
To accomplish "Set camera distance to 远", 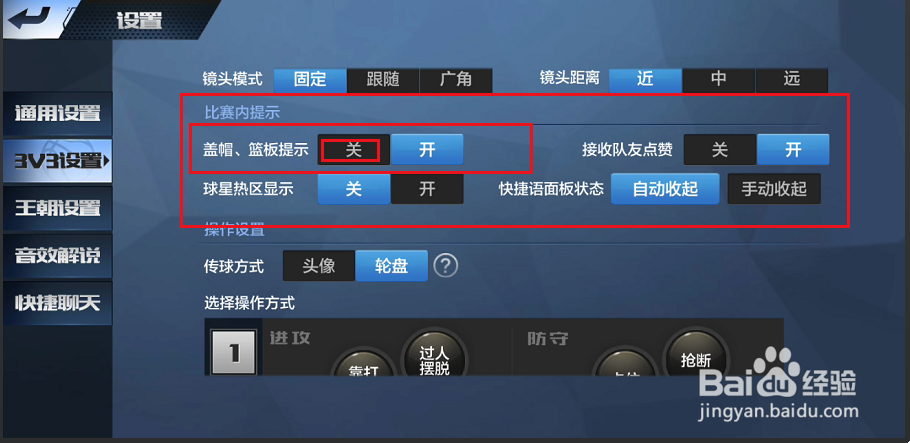I will click(x=792, y=79).
